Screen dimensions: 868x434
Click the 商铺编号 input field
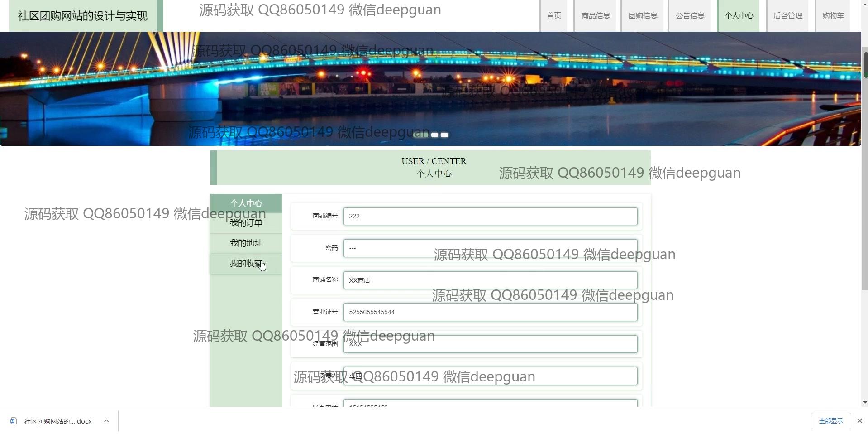click(x=490, y=217)
